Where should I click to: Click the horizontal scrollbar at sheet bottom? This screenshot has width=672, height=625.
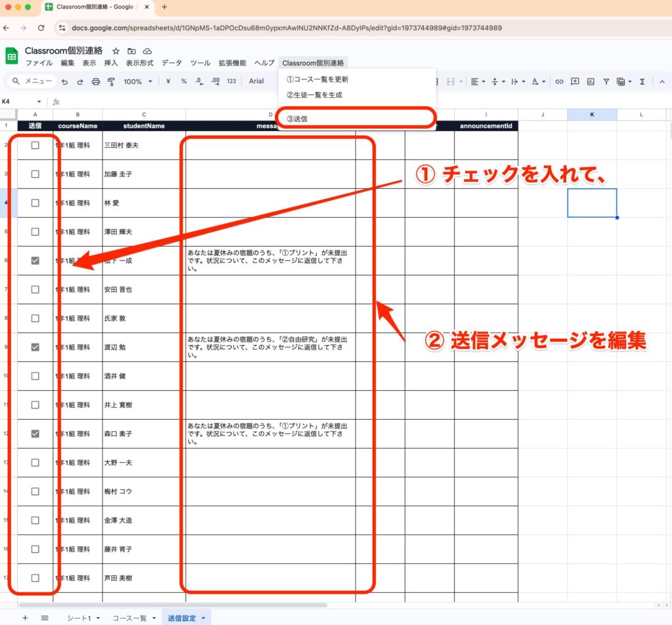[x=172, y=605]
